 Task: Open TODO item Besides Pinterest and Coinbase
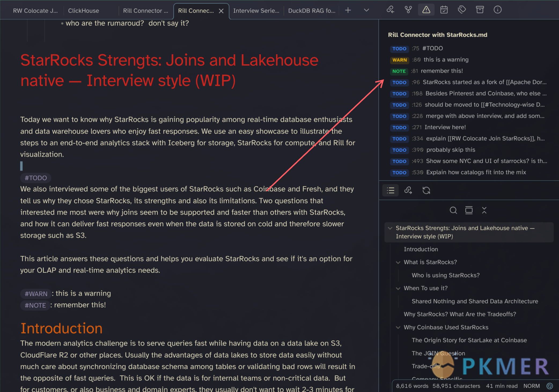468,94
